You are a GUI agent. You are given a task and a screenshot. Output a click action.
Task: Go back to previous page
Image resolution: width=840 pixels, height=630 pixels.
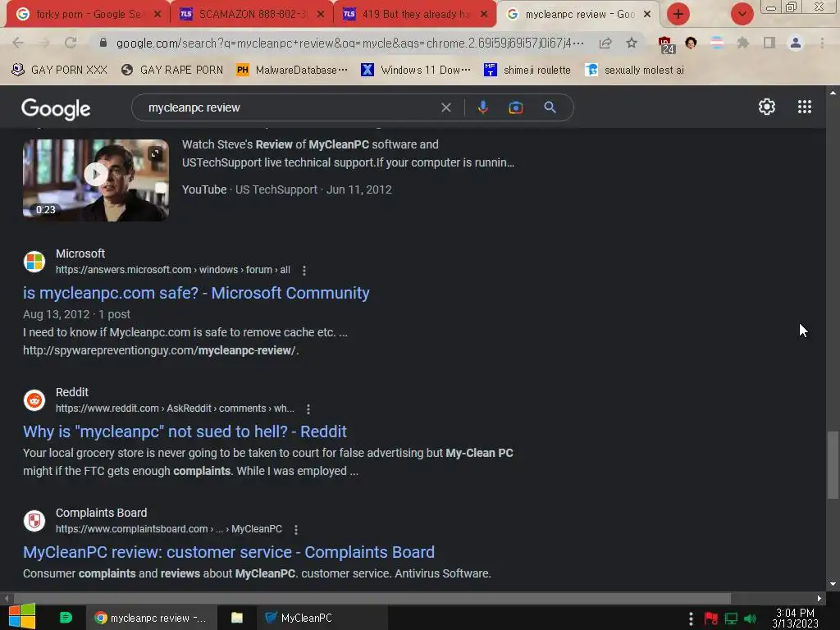click(18, 43)
